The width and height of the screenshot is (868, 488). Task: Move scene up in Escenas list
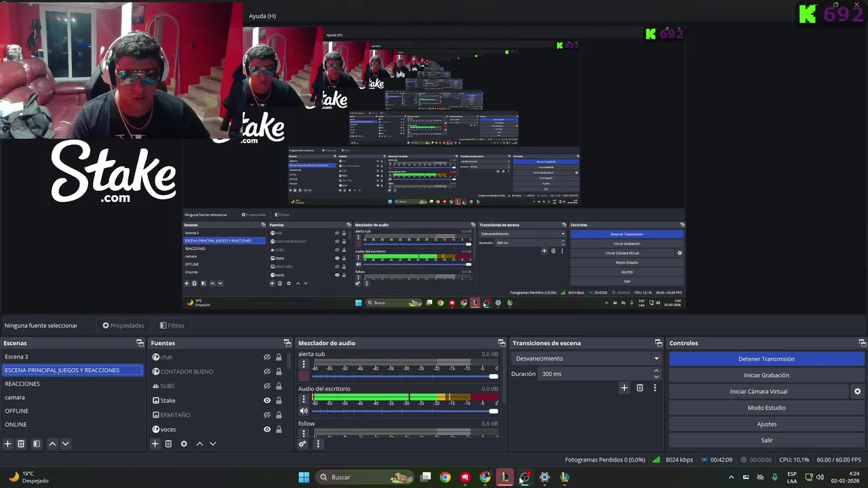52,444
